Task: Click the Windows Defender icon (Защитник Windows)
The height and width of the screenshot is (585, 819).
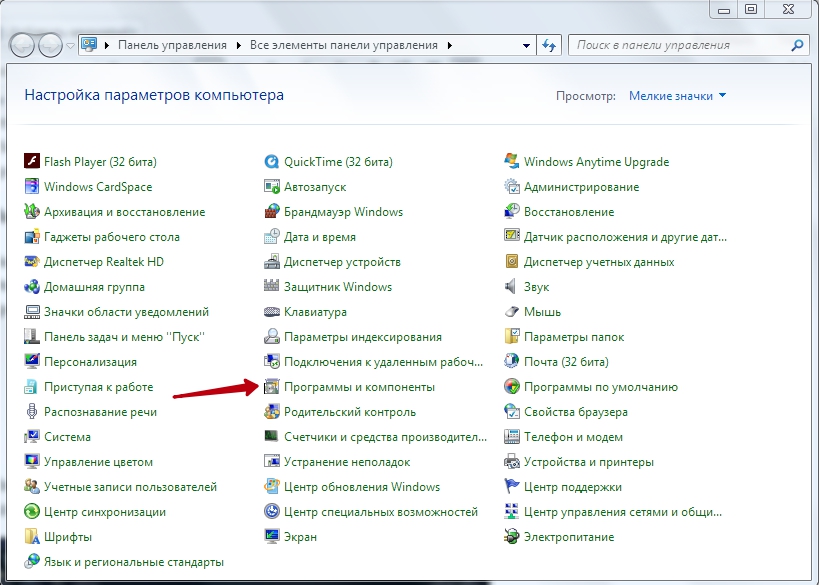Action: (272, 287)
